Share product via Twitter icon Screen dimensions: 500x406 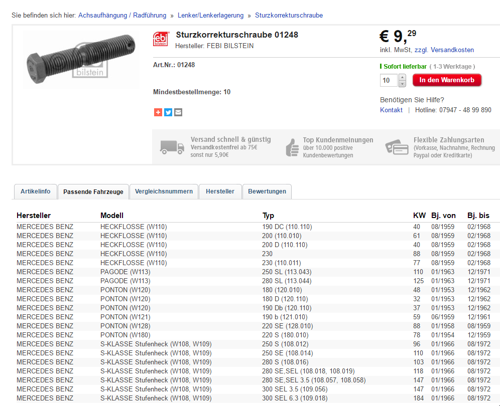[168, 112]
